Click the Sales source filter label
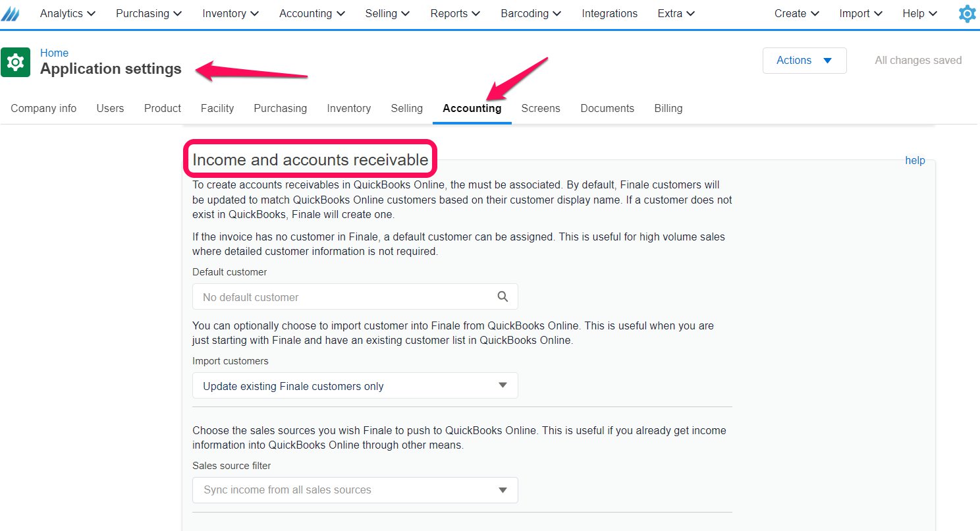 coord(232,465)
